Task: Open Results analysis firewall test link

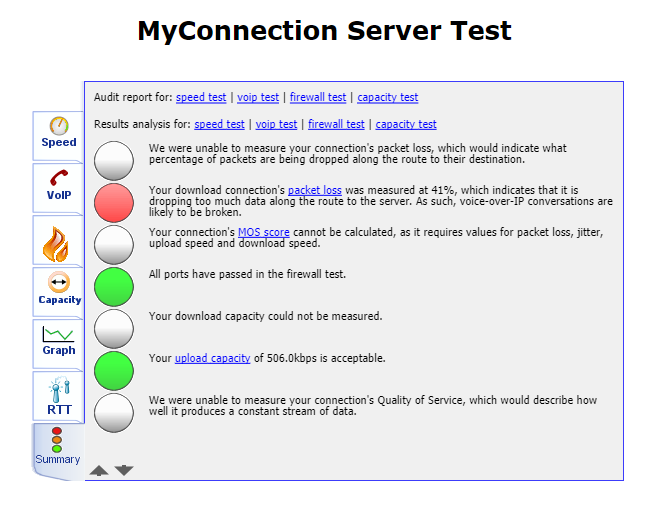Action: (336, 125)
